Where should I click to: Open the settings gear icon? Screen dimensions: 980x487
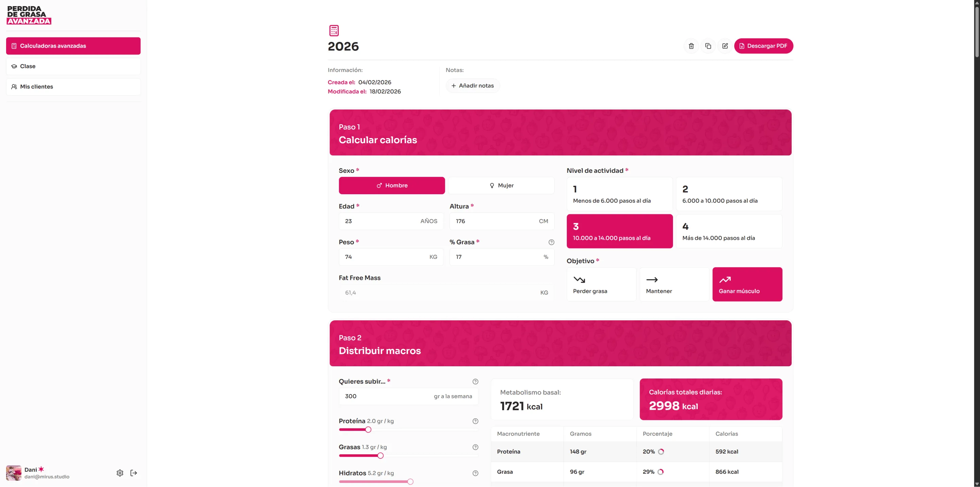click(x=120, y=473)
